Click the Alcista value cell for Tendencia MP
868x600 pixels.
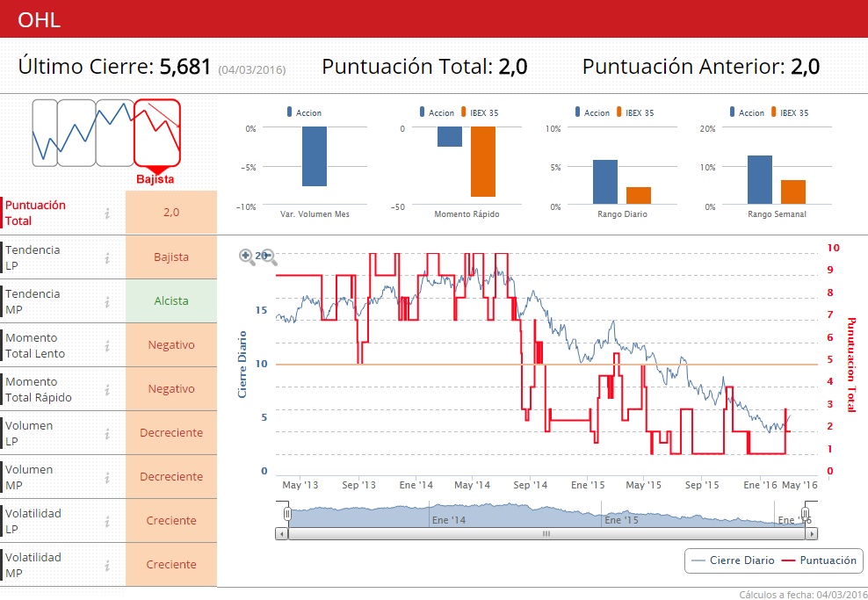click(x=171, y=301)
